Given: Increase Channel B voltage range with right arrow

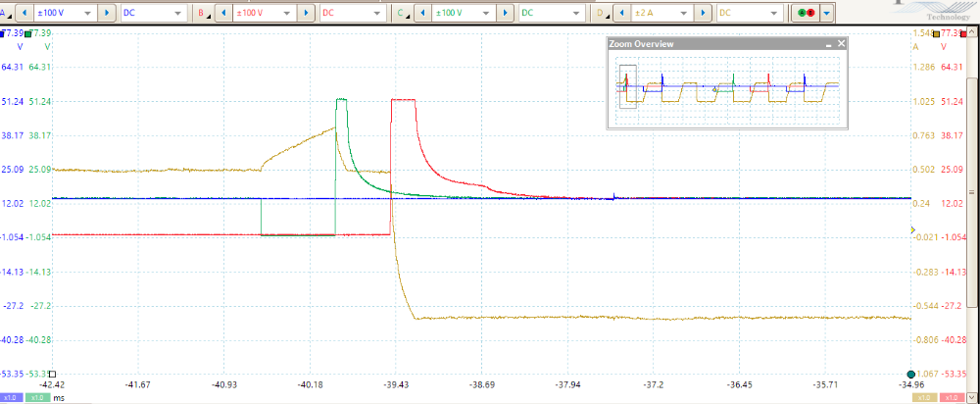Looking at the screenshot, I should click(307, 14).
